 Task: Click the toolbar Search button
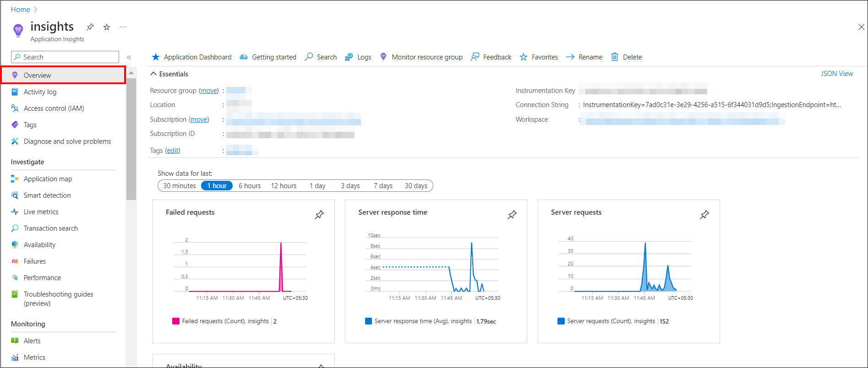pos(321,57)
